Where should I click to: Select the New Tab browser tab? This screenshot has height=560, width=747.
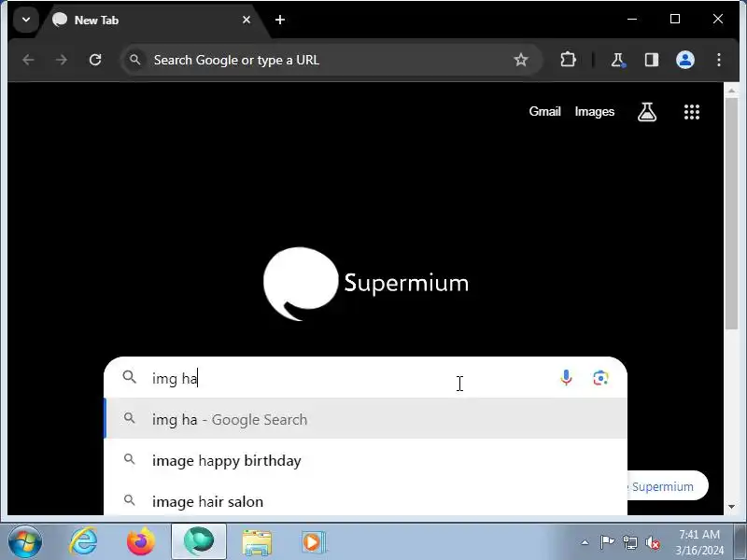152,20
